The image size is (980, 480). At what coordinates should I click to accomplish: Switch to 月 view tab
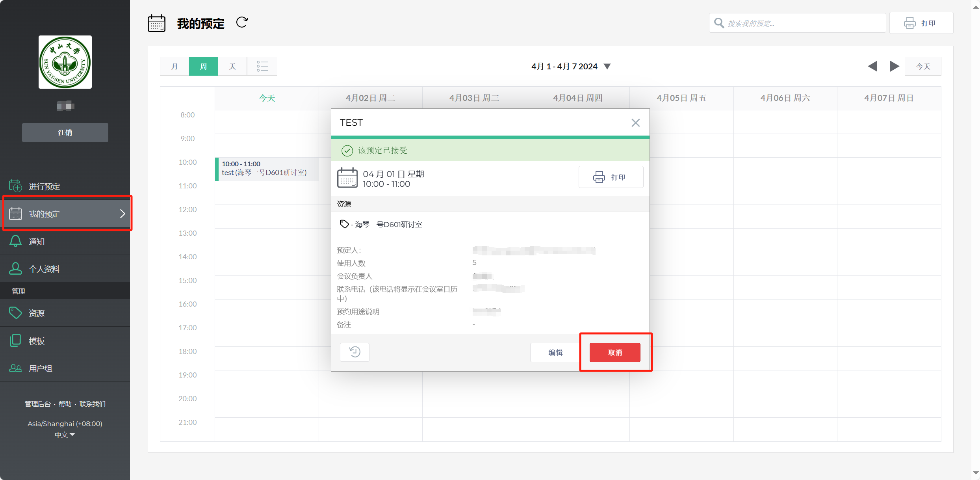pyautogui.click(x=174, y=66)
